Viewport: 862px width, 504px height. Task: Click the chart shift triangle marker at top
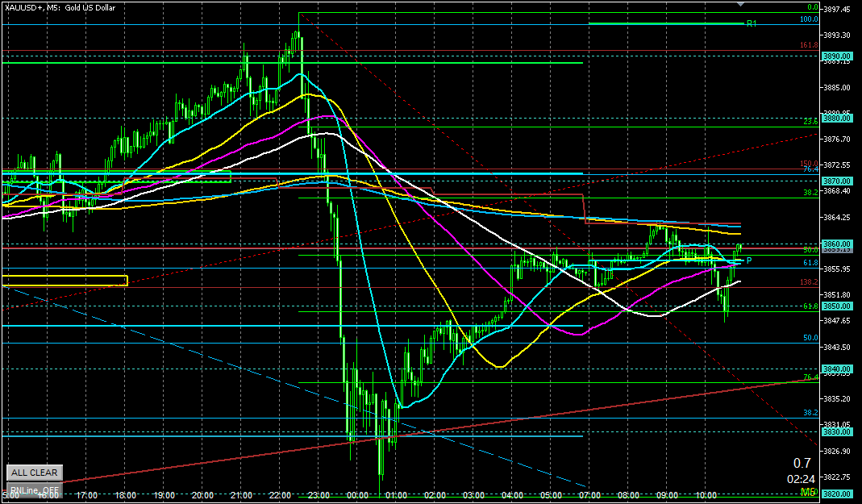click(x=741, y=4)
